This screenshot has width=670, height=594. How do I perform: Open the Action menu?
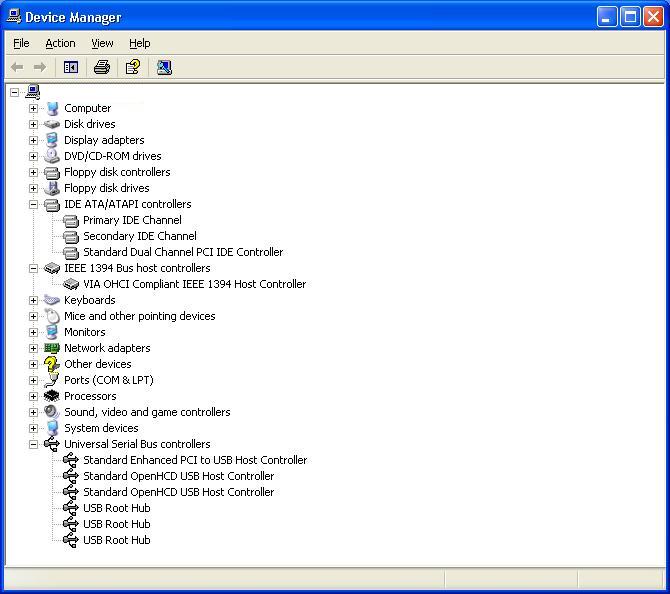click(60, 43)
